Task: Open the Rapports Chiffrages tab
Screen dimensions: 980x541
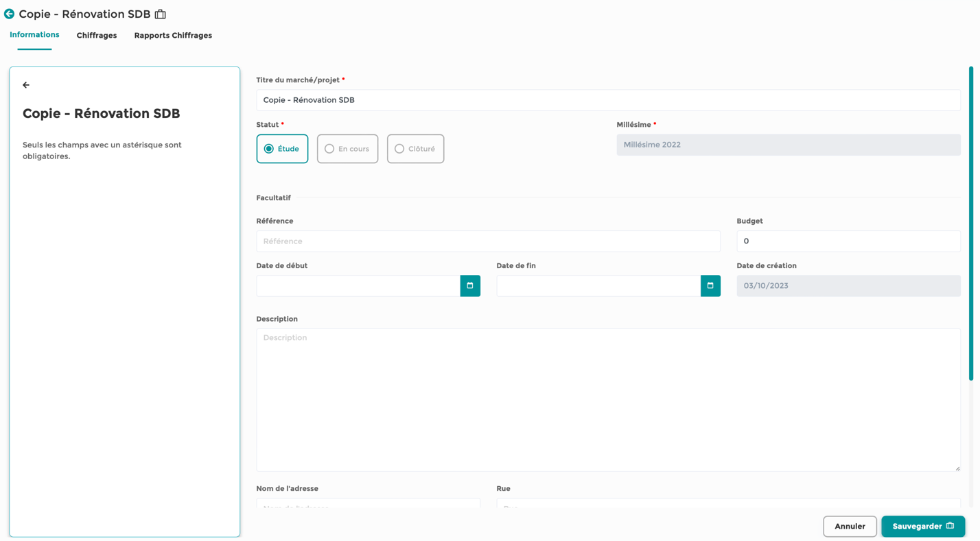Action: [173, 36]
